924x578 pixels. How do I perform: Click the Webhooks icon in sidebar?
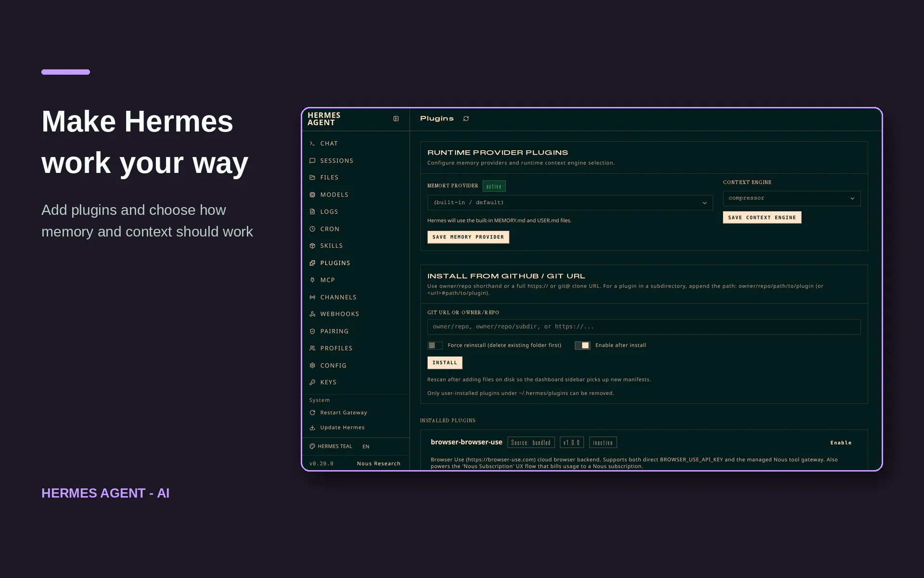point(312,314)
